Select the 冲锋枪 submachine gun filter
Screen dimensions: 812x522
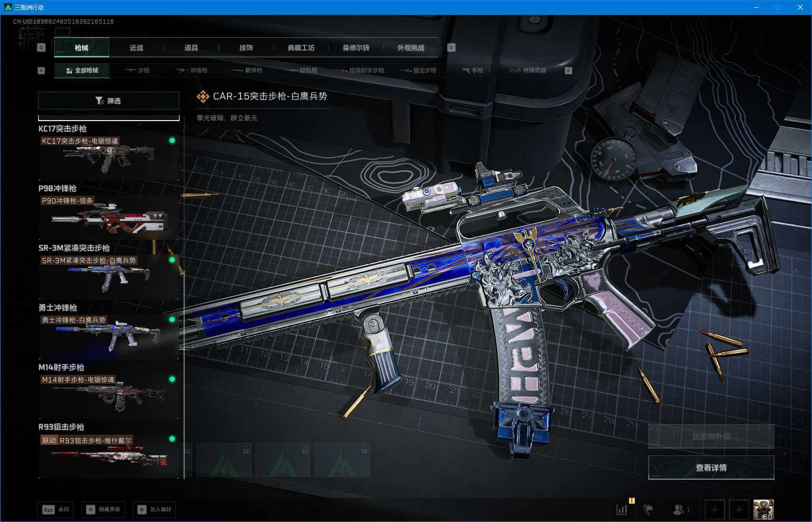click(192, 70)
